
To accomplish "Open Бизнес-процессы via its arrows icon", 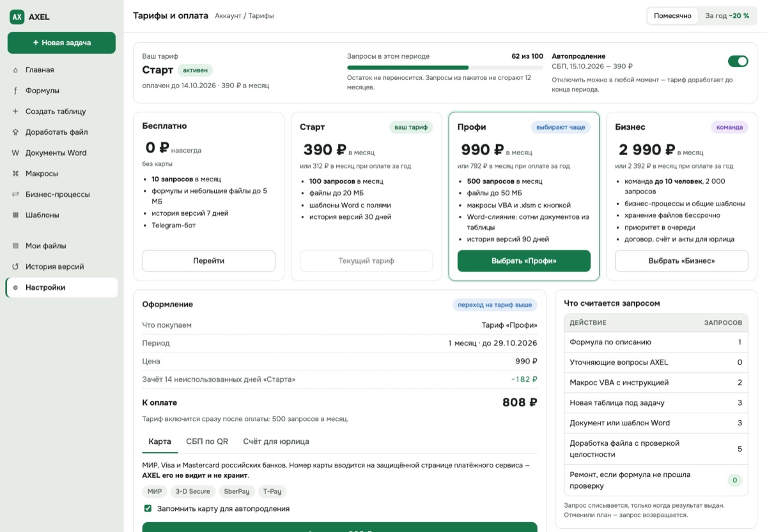I will (15, 194).
